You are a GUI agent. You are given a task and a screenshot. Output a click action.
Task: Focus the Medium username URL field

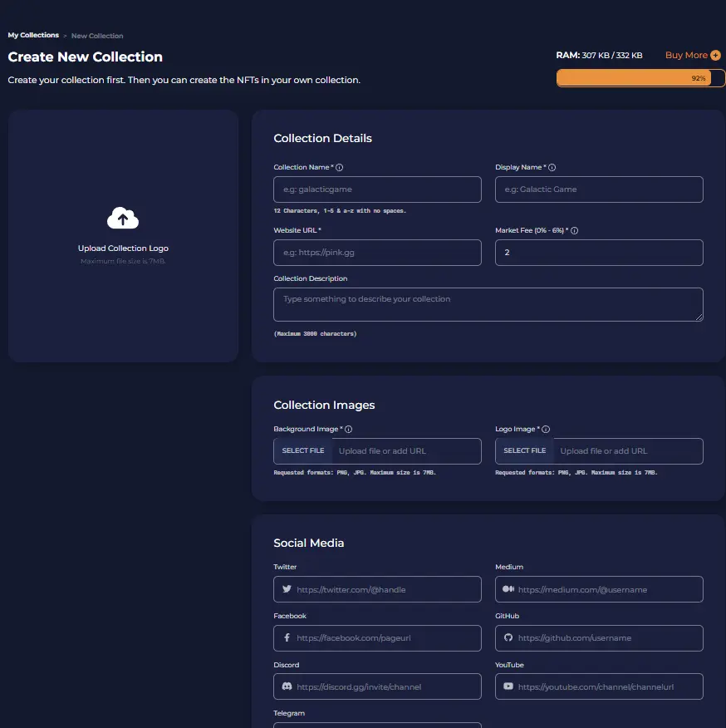(599, 589)
